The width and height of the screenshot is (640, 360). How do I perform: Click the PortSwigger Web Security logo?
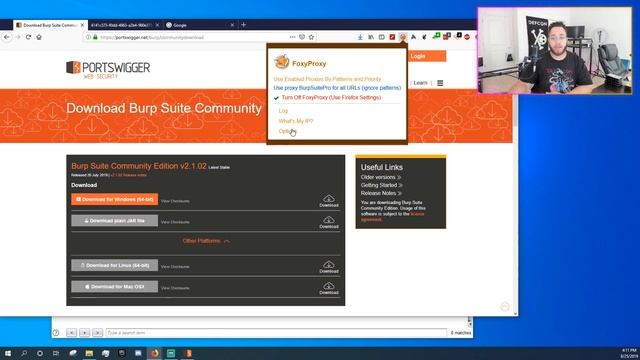108,70
